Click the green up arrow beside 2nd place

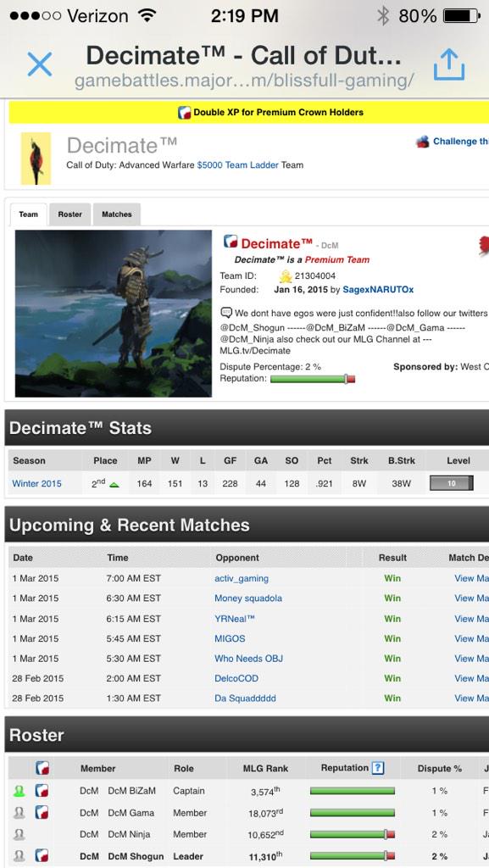click(x=114, y=484)
